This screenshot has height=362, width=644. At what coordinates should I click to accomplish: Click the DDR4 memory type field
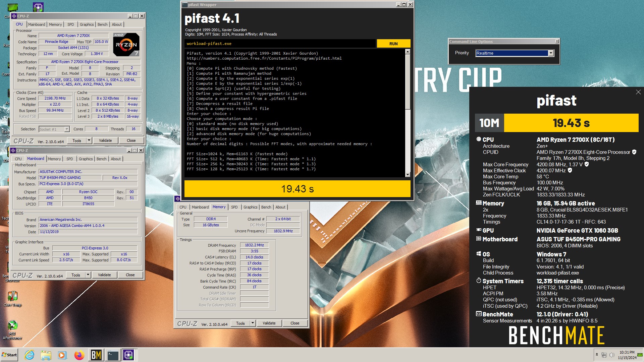click(x=211, y=219)
